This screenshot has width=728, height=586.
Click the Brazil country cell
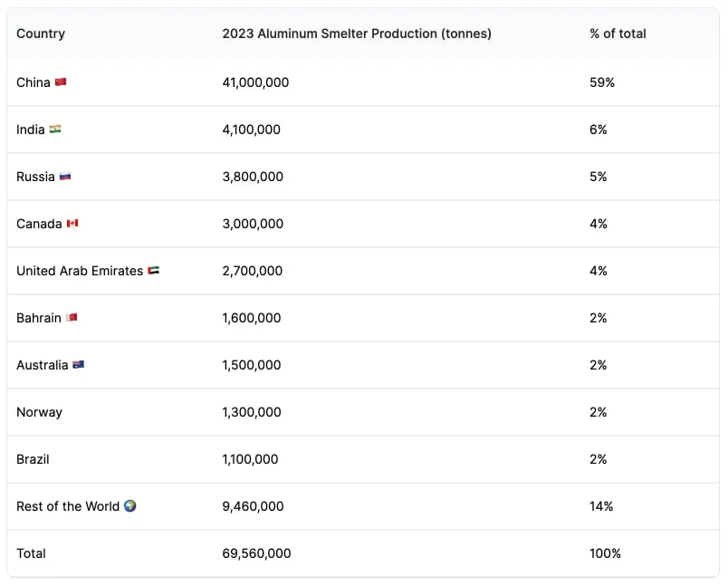33,459
